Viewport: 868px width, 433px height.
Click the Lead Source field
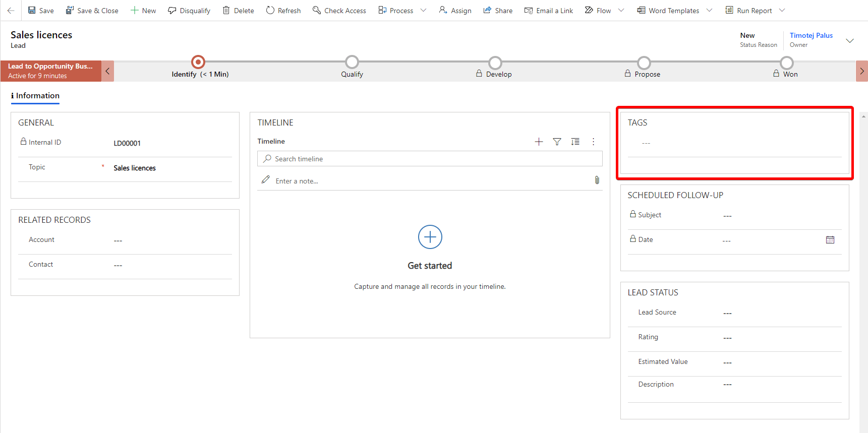click(781, 313)
